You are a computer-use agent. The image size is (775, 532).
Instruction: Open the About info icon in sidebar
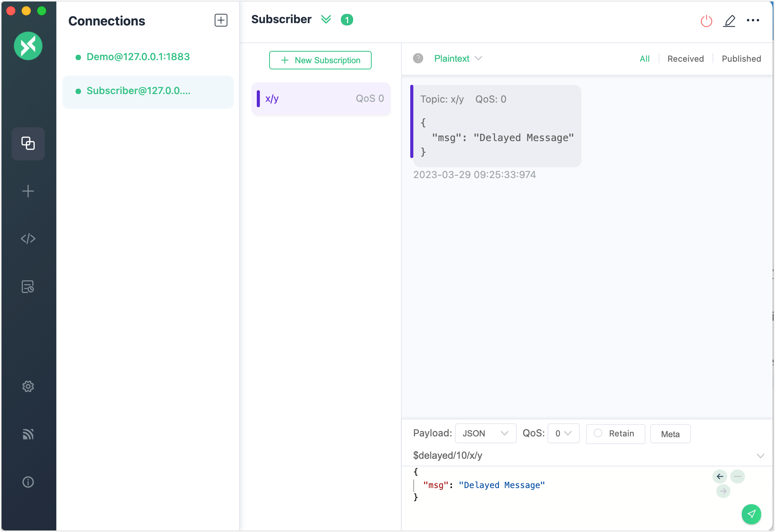point(28,482)
